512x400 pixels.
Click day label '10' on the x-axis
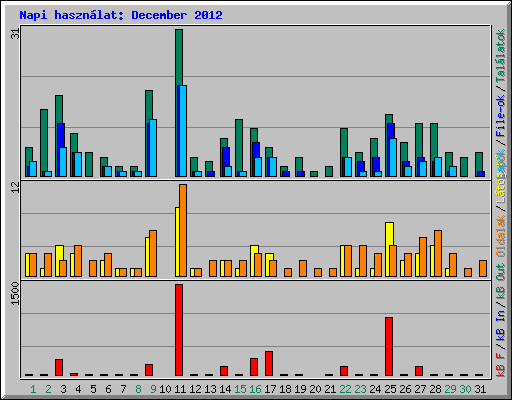click(165, 389)
